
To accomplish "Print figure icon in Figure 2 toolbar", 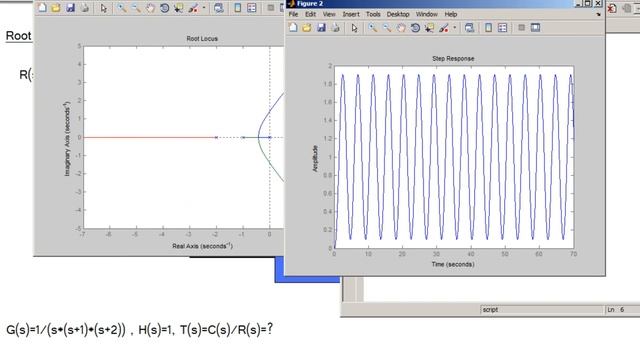I will pyautogui.click(x=335, y=28).
